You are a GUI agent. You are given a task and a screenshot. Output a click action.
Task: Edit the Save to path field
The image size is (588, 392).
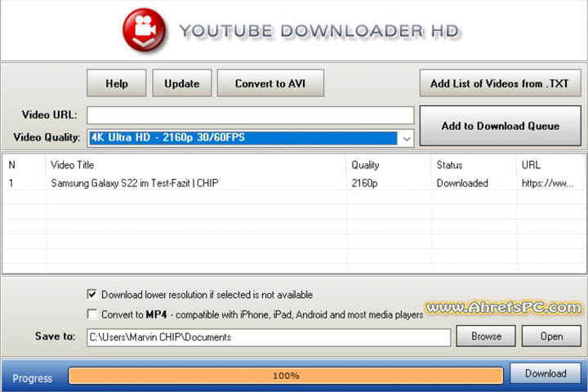click(269, 337)
